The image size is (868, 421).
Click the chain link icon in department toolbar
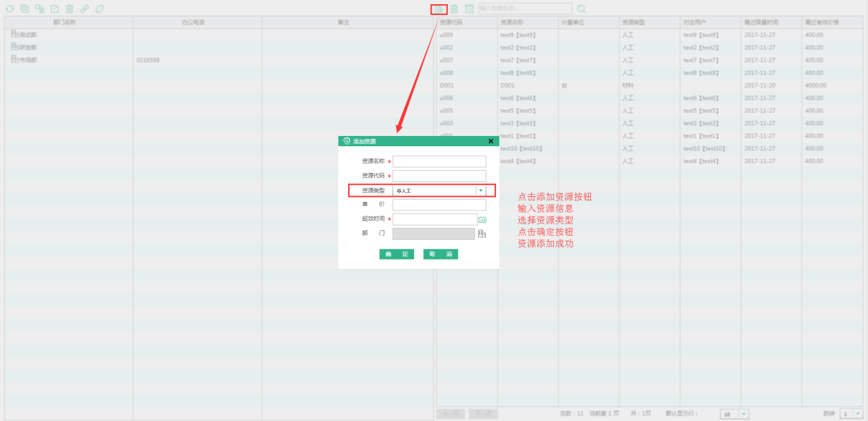click(85, 9)
